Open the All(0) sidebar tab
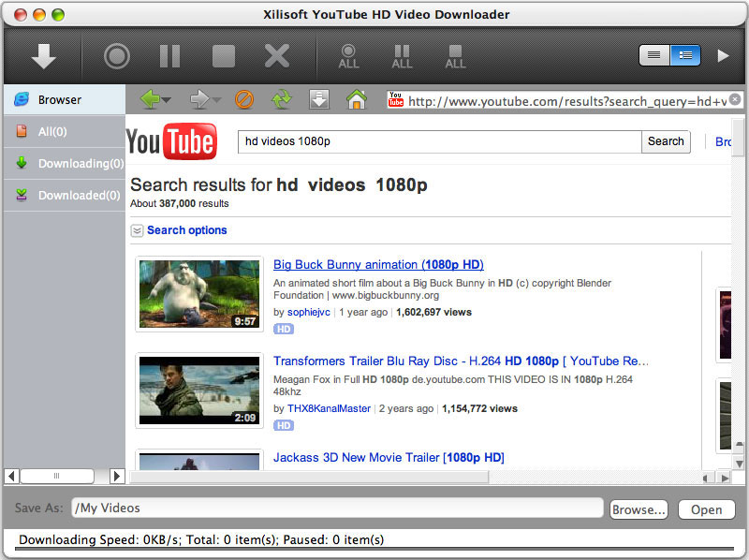 [x=65, y=131]
